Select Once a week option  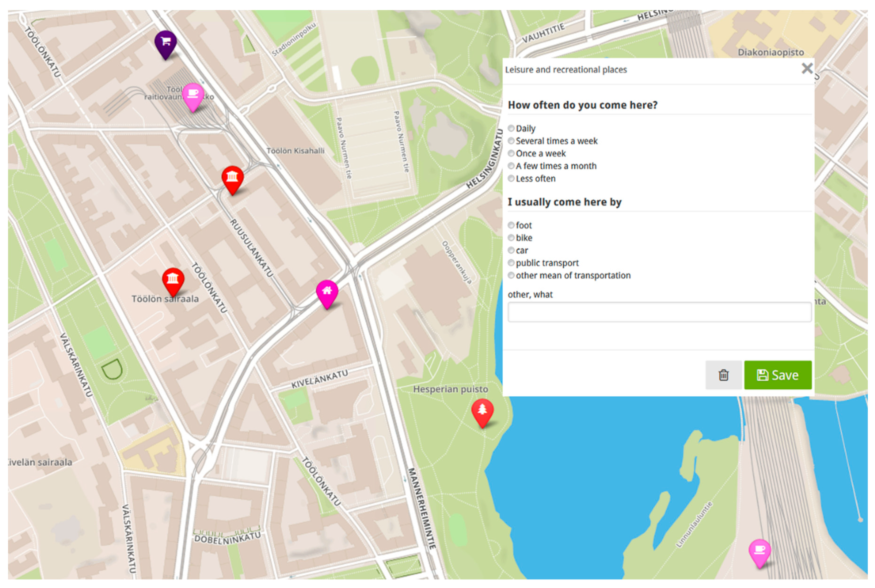[511, 153]
